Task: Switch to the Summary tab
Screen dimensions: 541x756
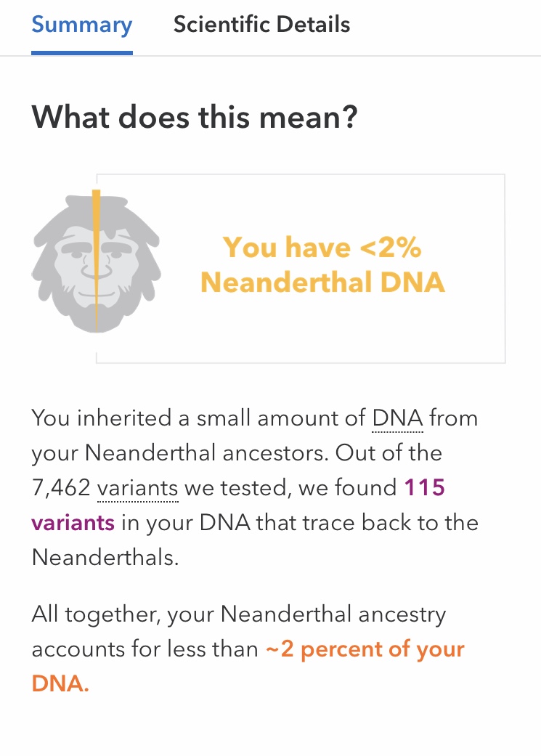Action: click(x=81, y=25)
